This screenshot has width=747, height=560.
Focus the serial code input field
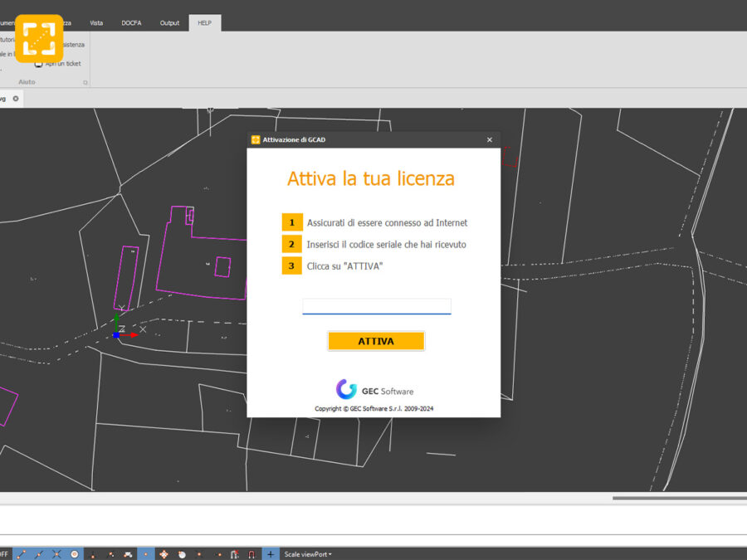click(x=376, y=306)
